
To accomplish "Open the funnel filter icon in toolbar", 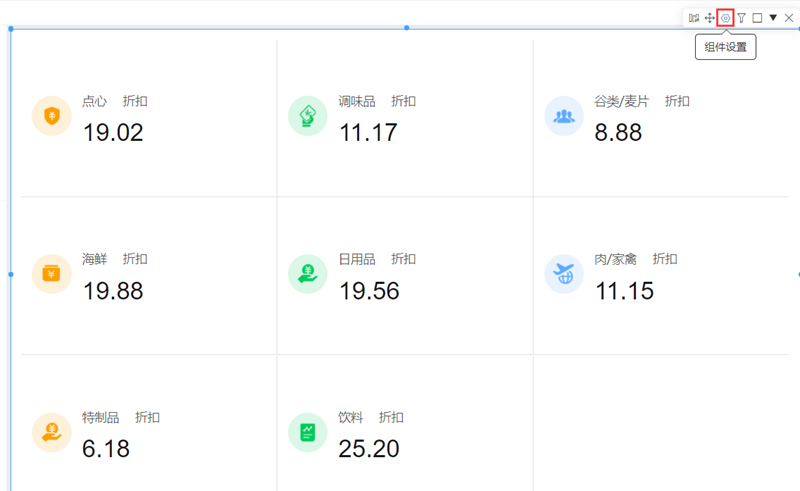I will tap(741, 18).
